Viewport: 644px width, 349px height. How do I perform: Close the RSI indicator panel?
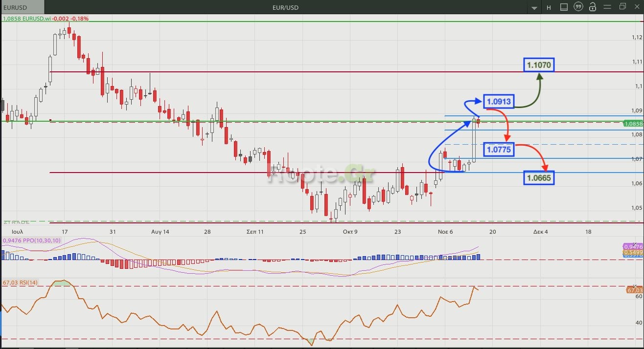[x=635, y=285]
